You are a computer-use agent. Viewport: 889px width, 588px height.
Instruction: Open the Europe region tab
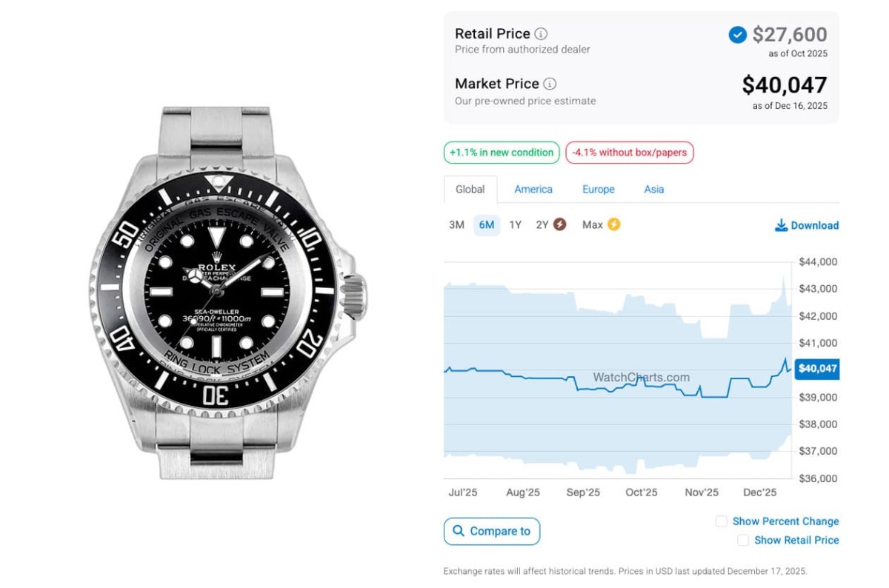pyautogui.click(x=599, y=190)
